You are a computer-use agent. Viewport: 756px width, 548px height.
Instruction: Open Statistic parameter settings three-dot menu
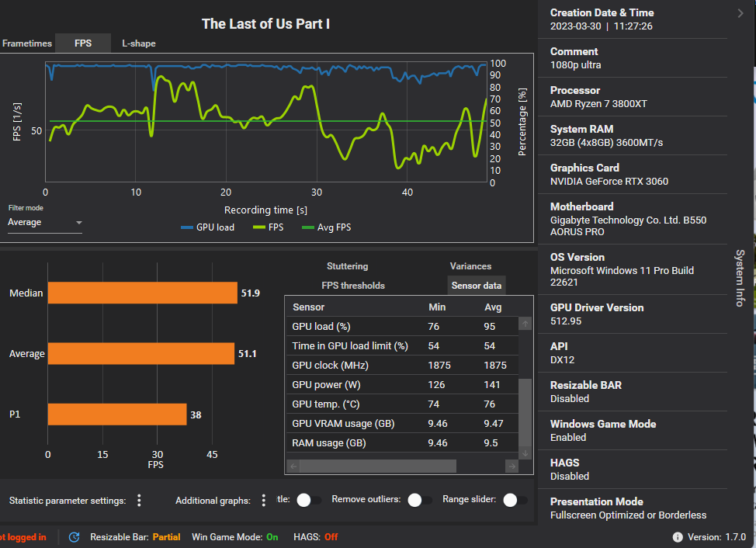point(139,501)
